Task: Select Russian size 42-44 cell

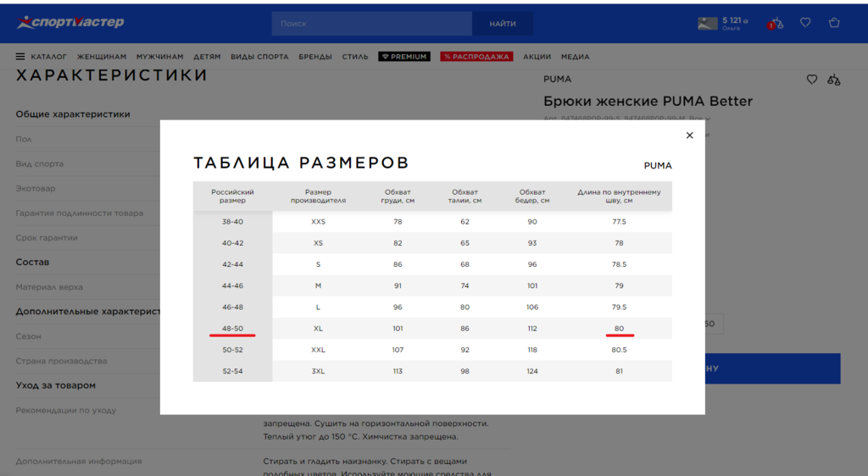Action: click(x=232, y=264)
